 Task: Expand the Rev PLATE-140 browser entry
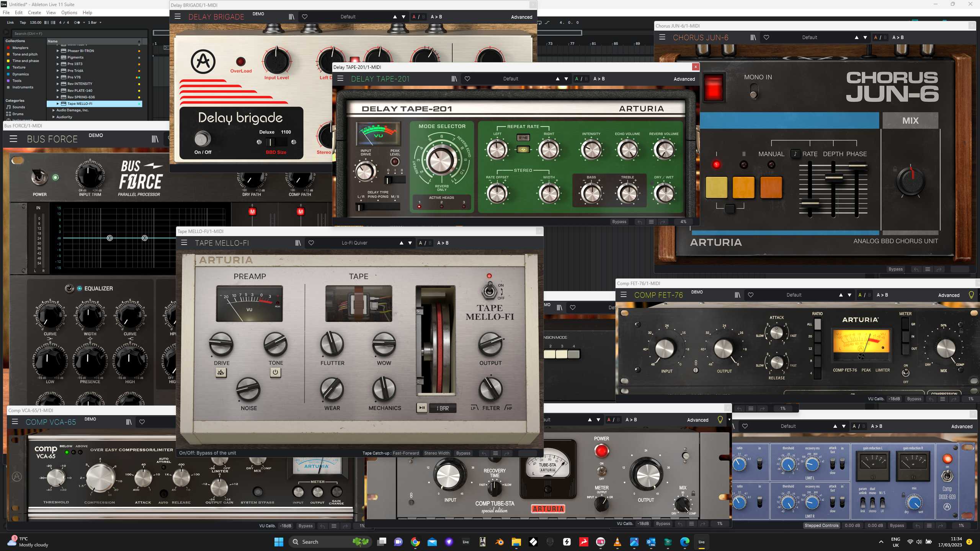point(58,90)
